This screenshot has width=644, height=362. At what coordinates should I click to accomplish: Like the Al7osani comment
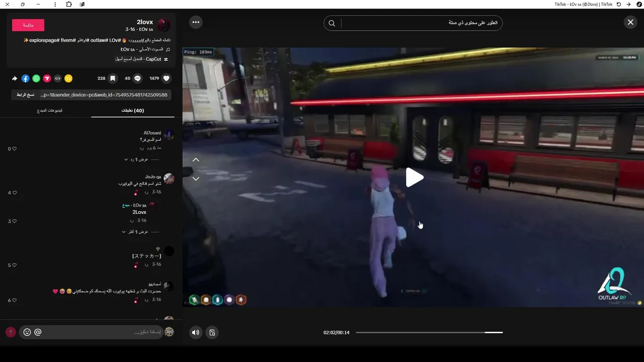14,149
